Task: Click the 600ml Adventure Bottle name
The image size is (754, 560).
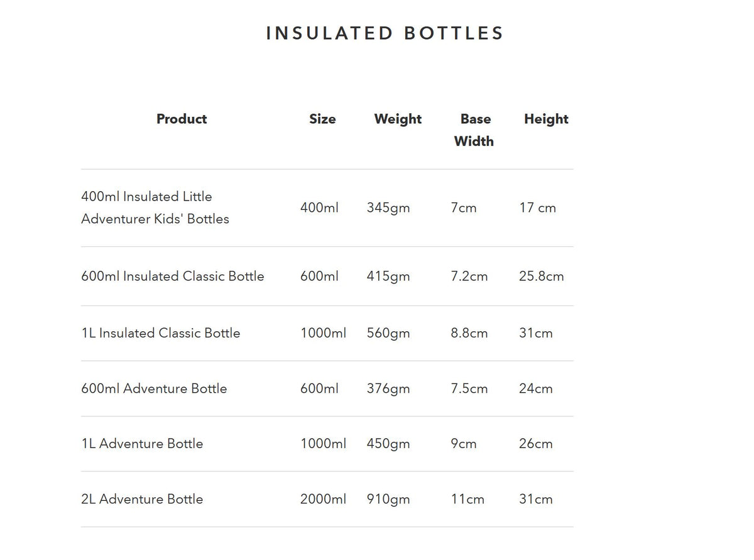Action: [154, 388]
